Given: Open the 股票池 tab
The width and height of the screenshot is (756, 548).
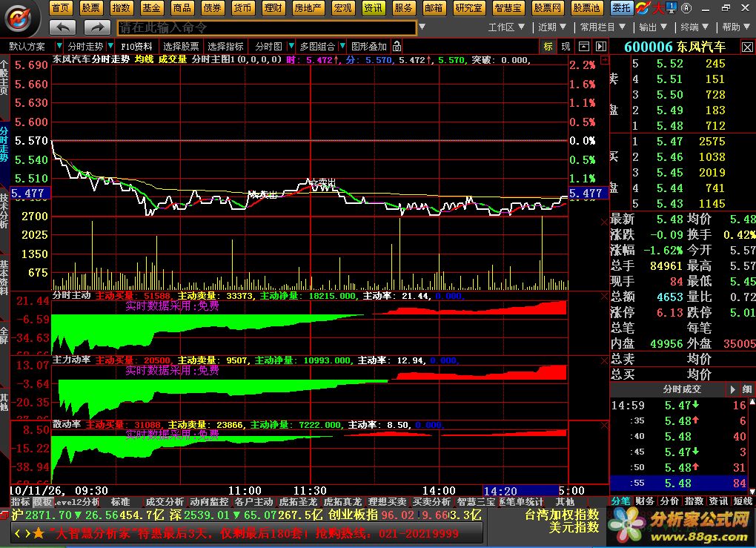Looking at the screenshot, I should [586, 7].
